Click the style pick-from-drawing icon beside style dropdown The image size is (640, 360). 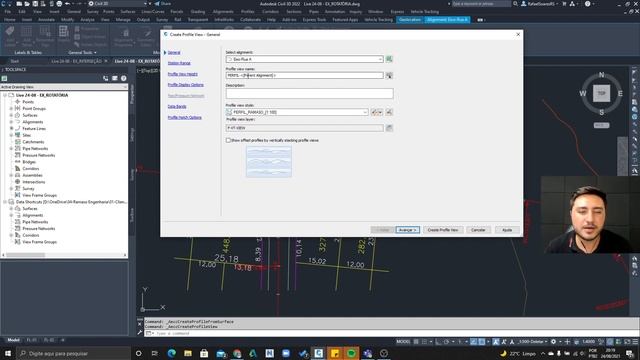[389, 112]
